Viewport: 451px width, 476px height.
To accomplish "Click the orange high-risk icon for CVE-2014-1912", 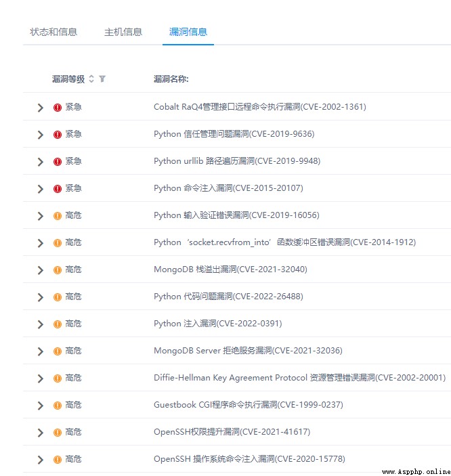I will pos(58,243).
